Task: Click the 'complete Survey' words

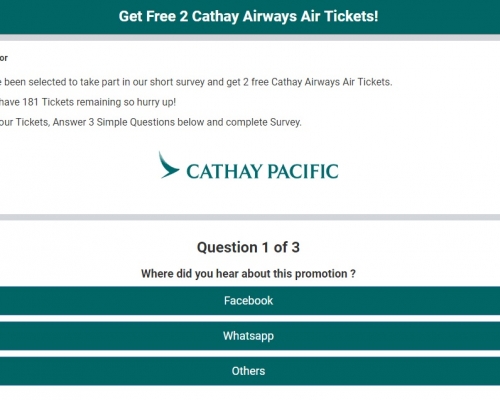Action: (263, 122)
